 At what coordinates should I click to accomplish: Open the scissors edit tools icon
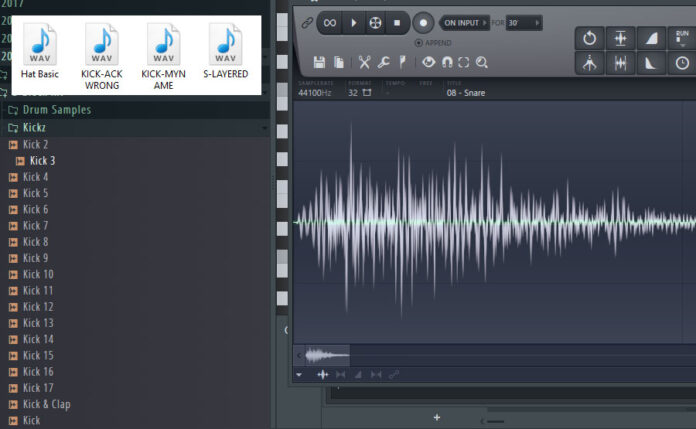(365, 62)
